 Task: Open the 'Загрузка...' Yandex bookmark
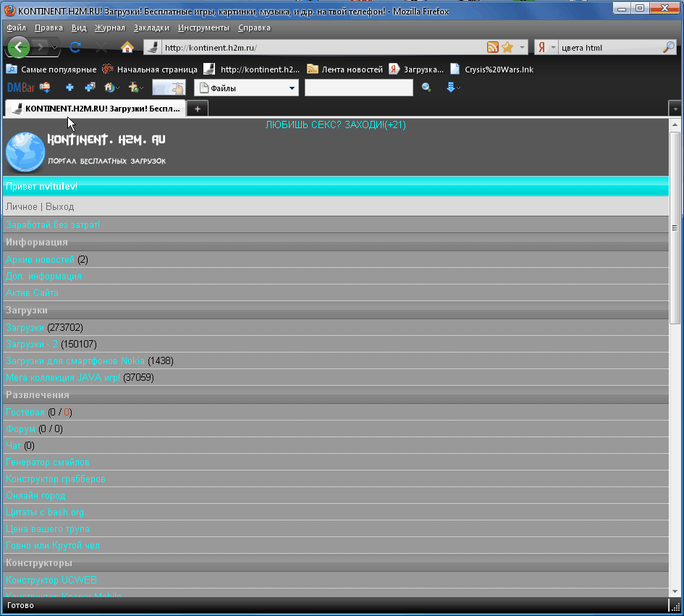click(x=415, y=69)
